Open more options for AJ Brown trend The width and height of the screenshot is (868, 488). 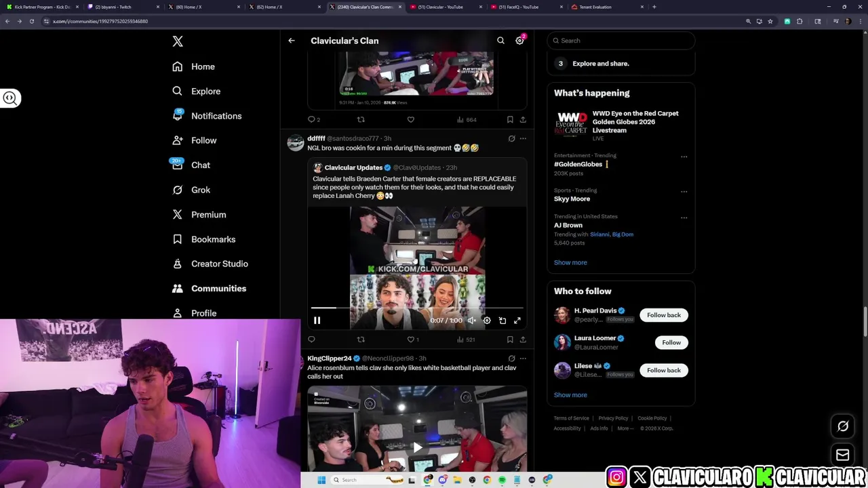[x=684, y=218]
